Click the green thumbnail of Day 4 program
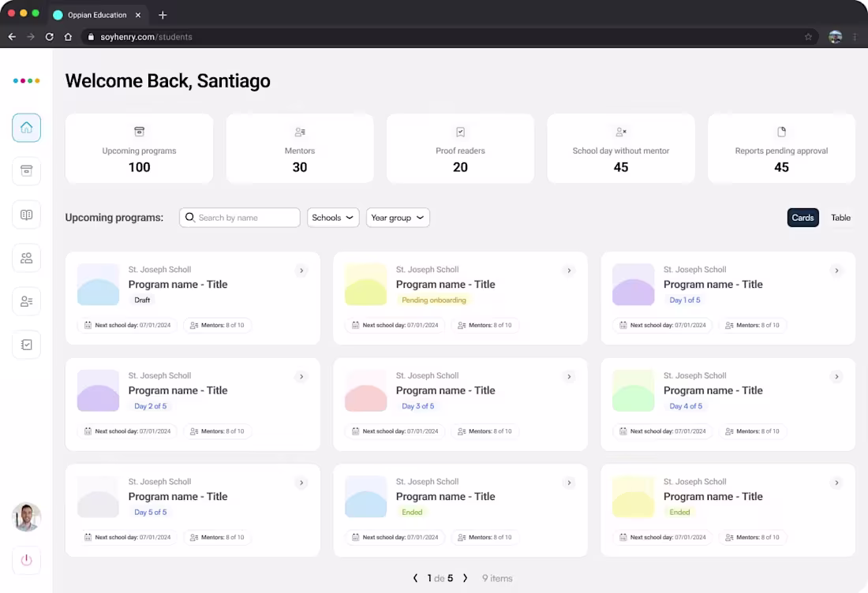868x593 pixels. 634,390
